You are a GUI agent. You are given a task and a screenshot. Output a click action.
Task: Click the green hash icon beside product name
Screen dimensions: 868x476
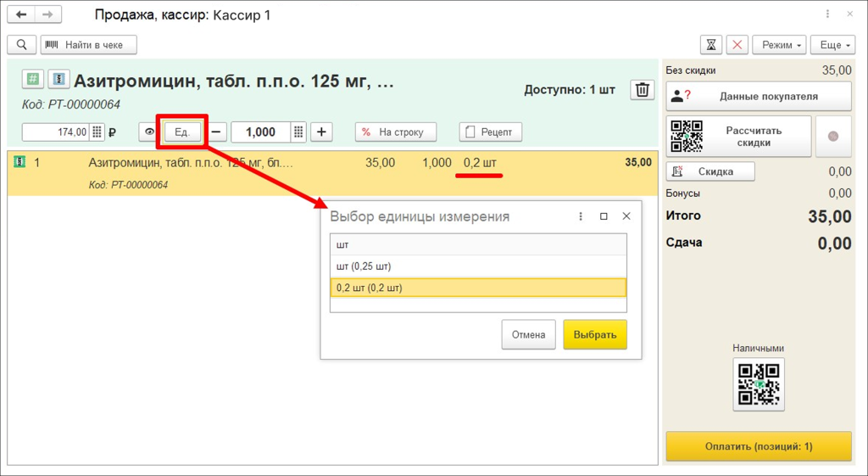click(x=32, y=80)
